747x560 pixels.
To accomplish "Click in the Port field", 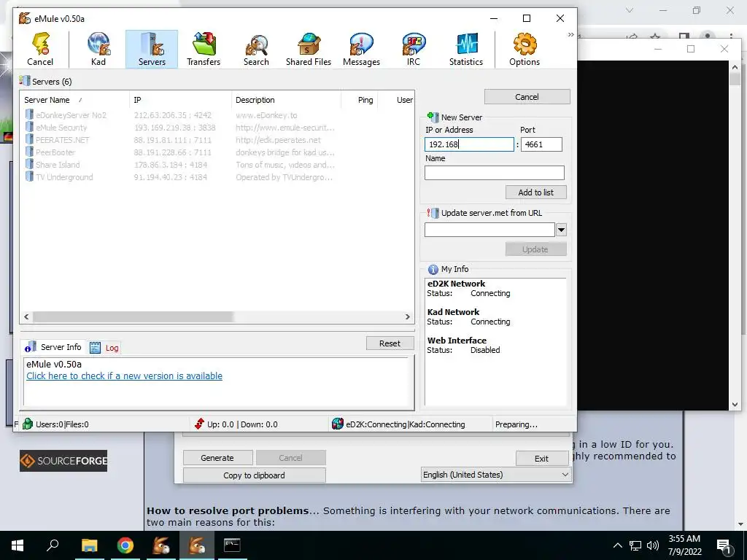I will [x=541, y=144].
